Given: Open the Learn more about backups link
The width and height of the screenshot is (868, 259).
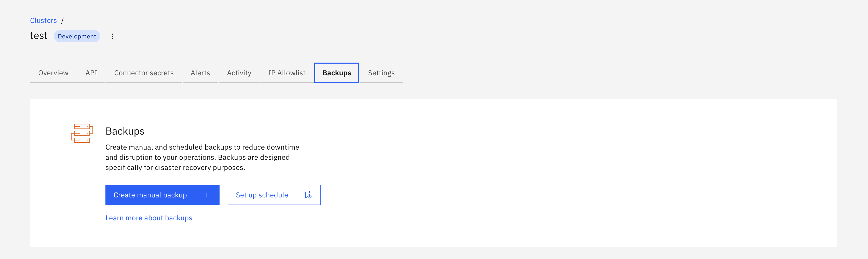Looking at the screenshot, I should [x=148, y=218].
